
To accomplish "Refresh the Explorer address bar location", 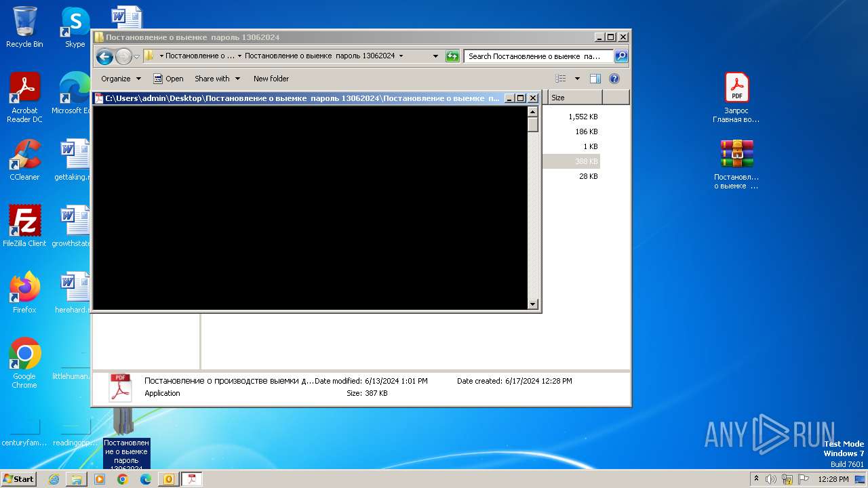I will [x=452, y=56].
